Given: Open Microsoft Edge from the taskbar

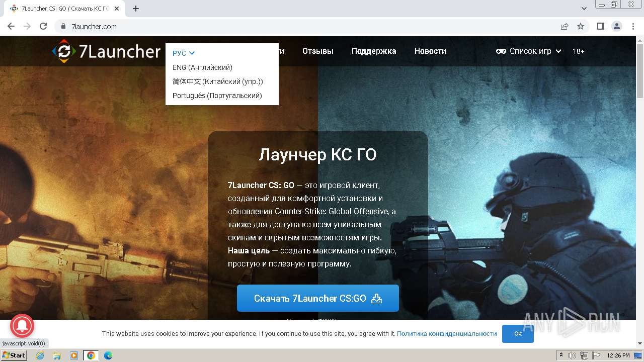Looking at the screenshot, I should point(108,355).
